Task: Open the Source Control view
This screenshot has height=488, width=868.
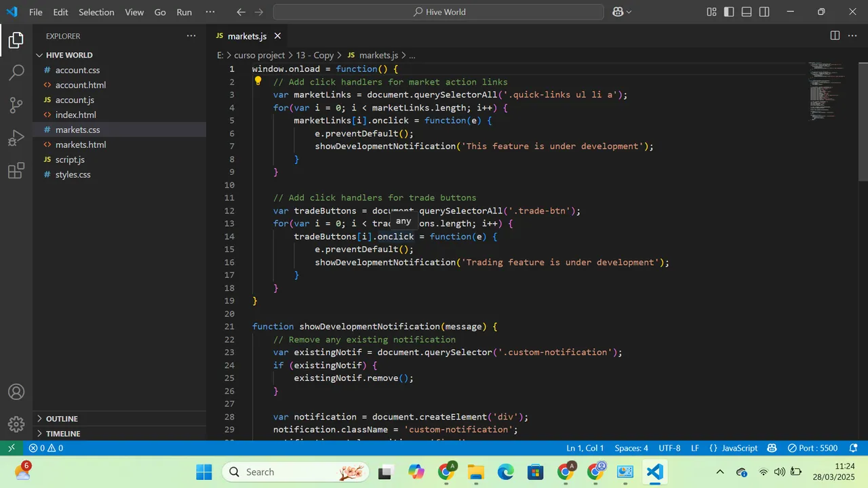Action: pos(16,105)
